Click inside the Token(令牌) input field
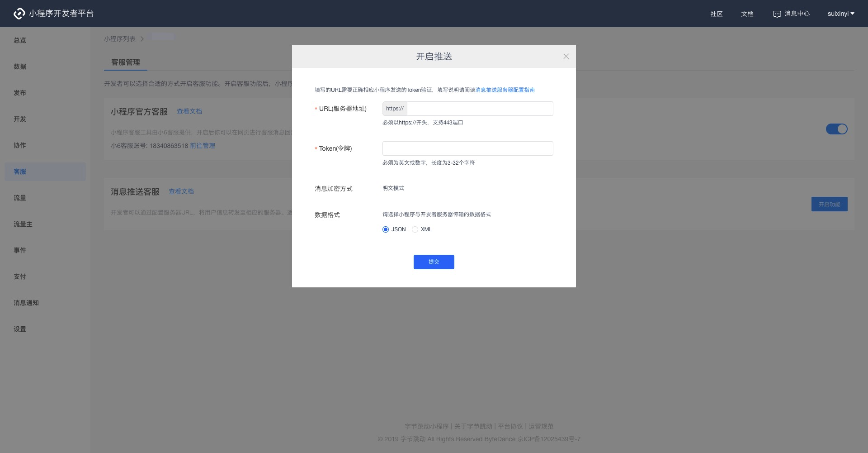This screenshot has width=868, height=453. pos(467,148)
